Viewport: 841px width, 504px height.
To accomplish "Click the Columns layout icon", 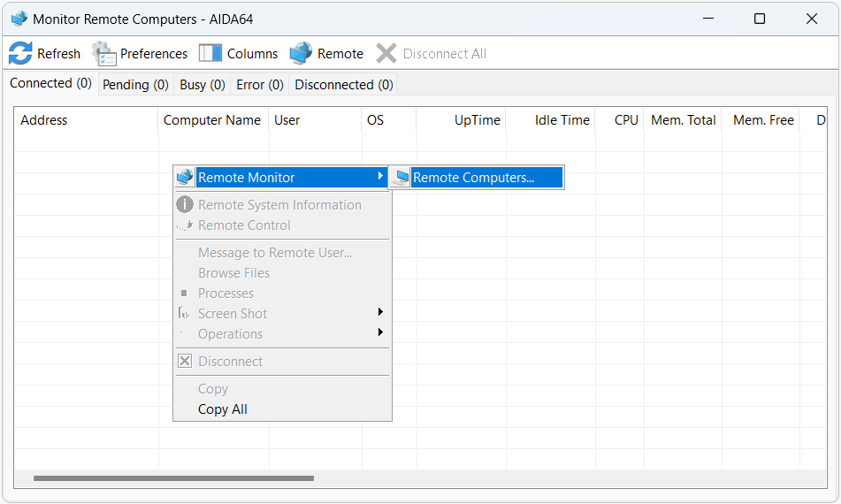I will click(210, 53).
